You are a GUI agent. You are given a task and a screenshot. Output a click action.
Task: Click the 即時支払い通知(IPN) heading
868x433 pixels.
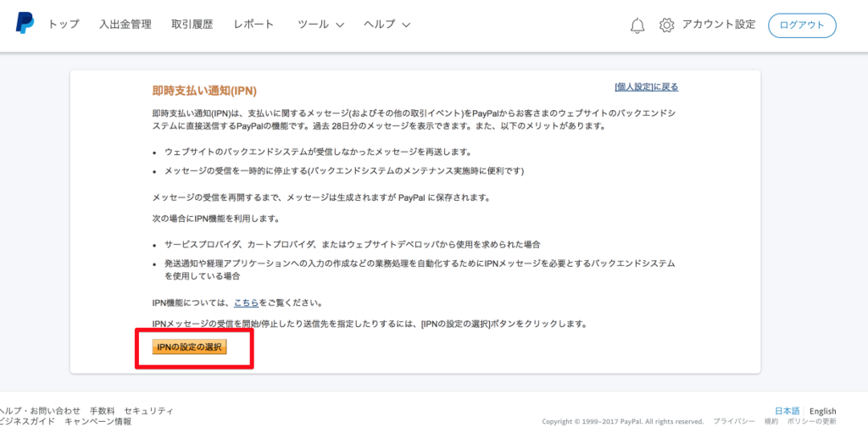click(x=204, y=91)
